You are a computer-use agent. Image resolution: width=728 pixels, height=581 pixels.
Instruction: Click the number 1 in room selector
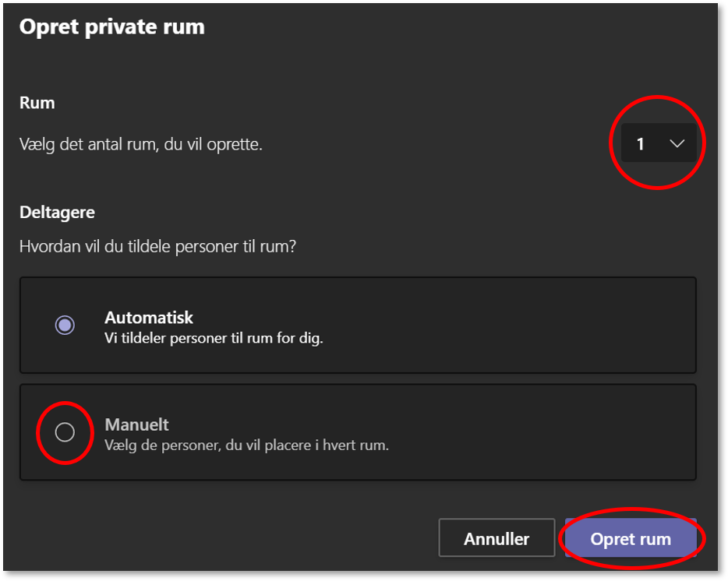click(x=641, y=144)
